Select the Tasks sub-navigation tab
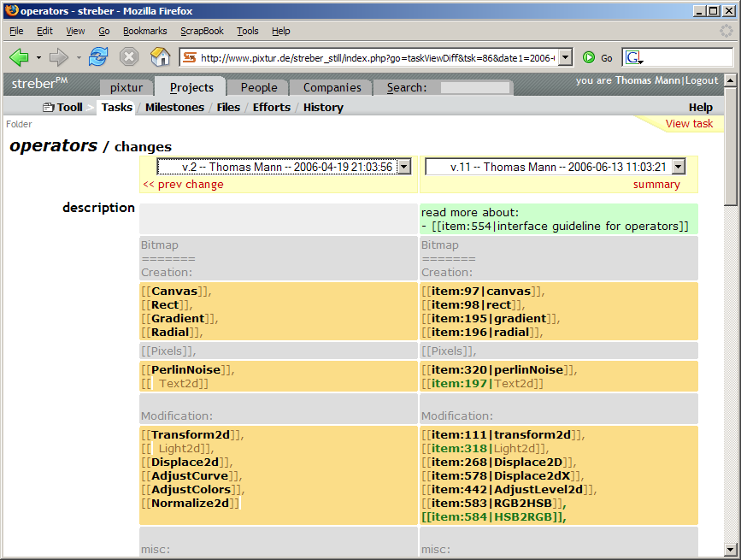The width and height of the screenshot is (741, 560). [x=117, y=107]
